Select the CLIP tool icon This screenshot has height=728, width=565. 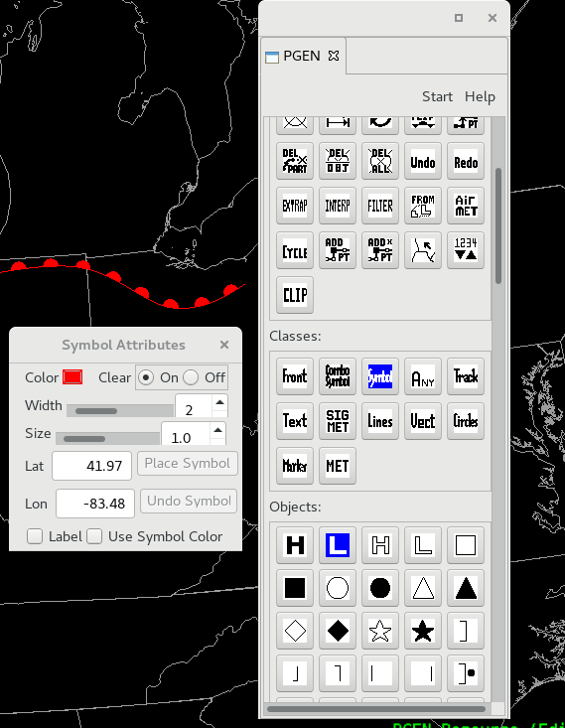click(295, 295)
